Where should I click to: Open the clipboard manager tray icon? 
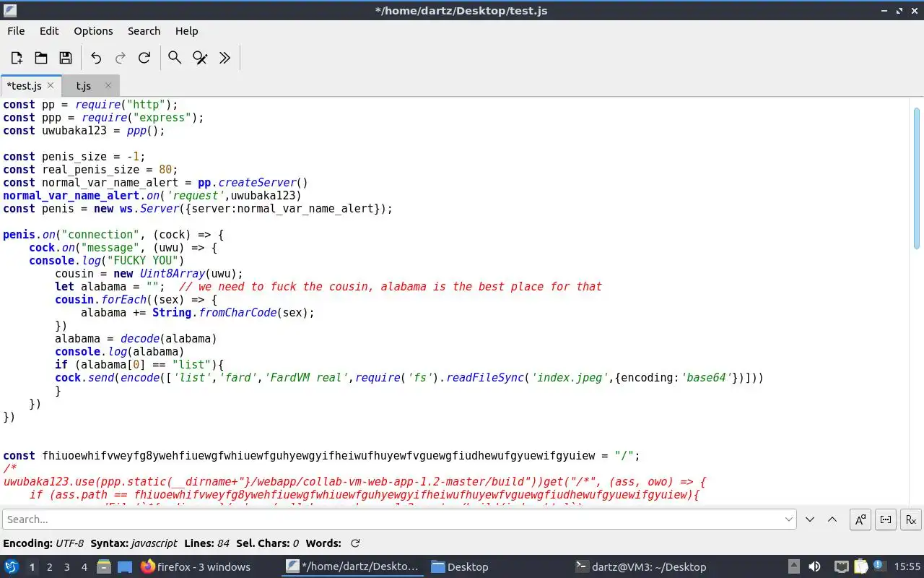(860, 566)
